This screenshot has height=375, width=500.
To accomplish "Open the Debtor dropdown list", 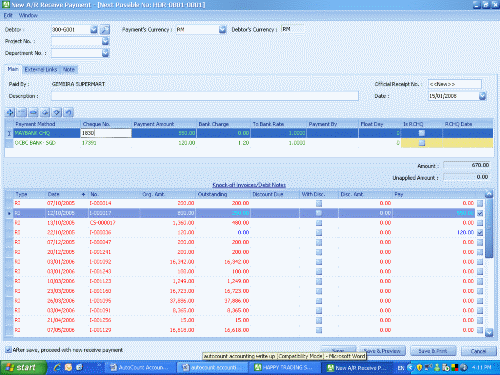I will pos(94,30).
